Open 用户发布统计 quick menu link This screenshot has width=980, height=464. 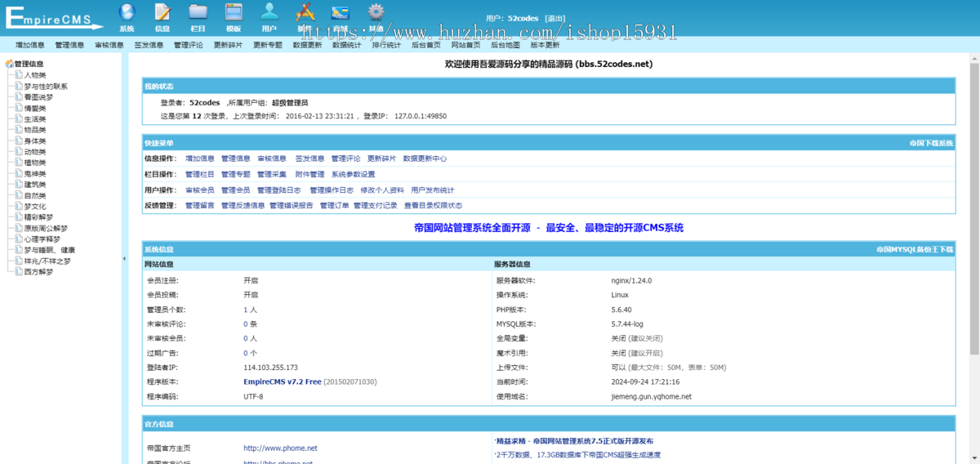(433, 190)
